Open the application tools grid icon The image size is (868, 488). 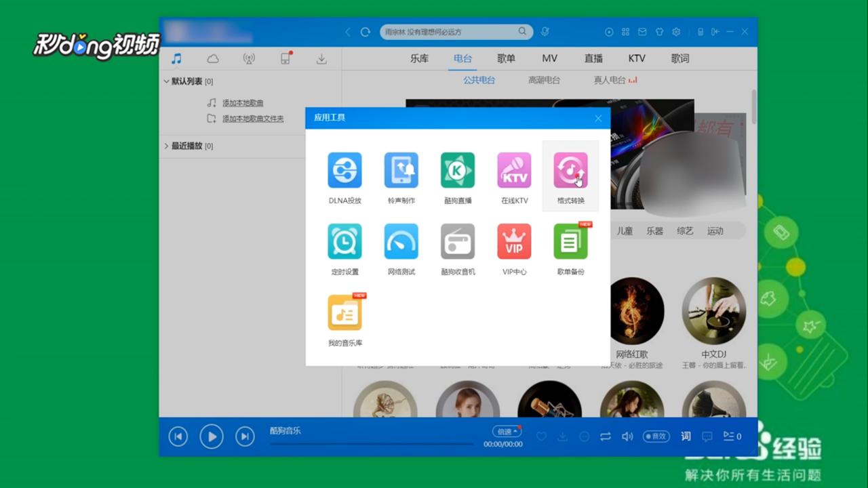[625, 32]
